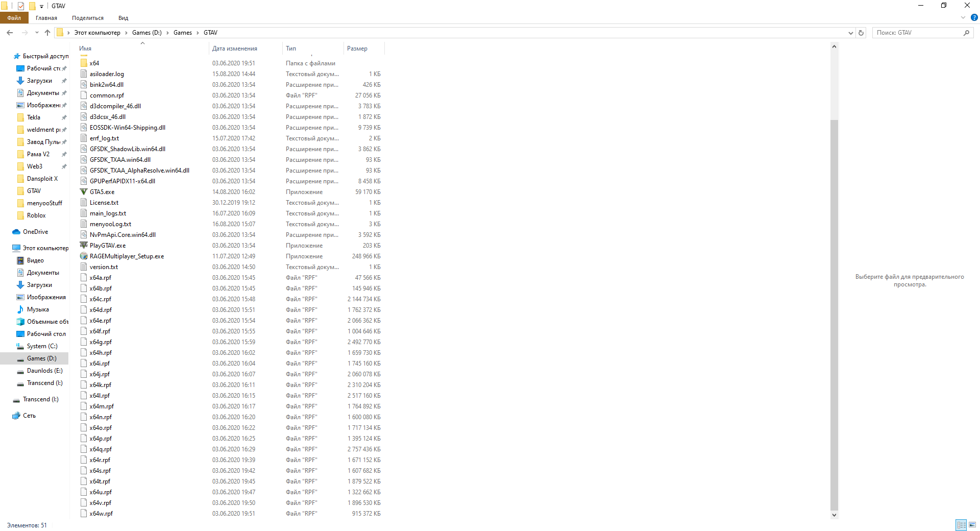Open the Поделиться ribbon tab
The height and width of the screenshot is (531, 980).
88,18
